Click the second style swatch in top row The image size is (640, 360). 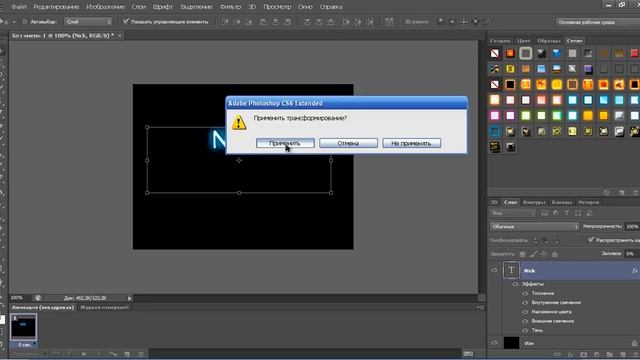(510, 53)
